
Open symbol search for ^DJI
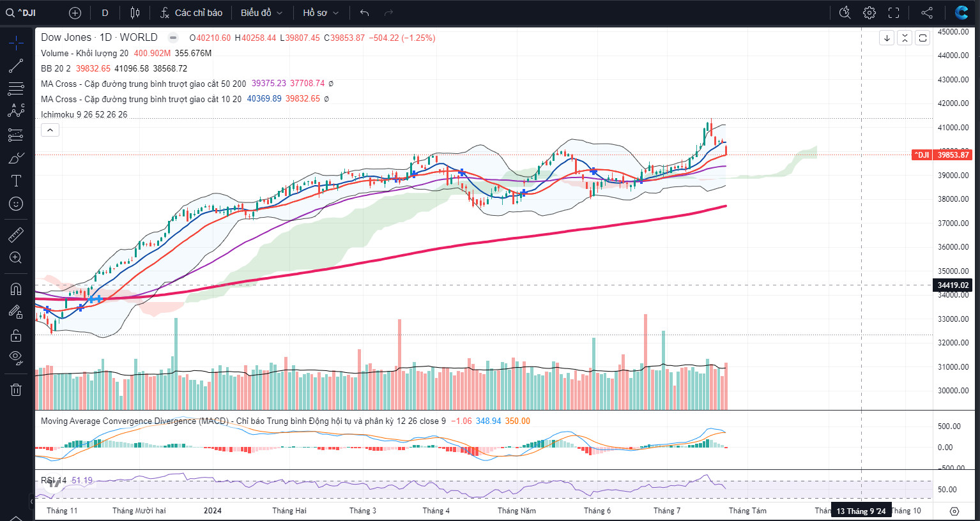(x=20, y=13)
